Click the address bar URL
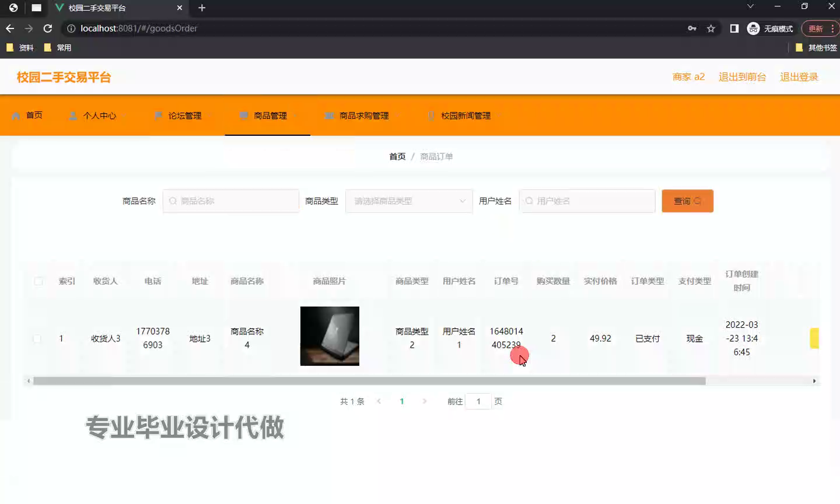 click(139, 28)
